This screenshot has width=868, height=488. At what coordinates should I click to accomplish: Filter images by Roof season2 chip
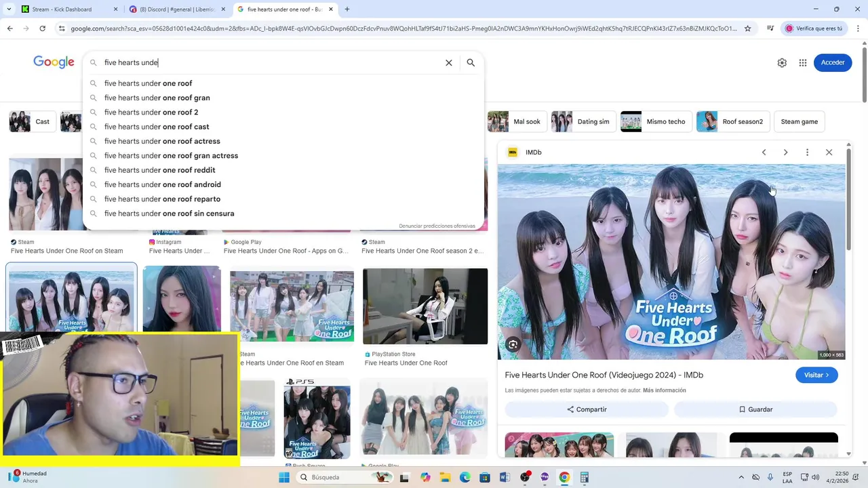pyautogui.click(x=733, y=122)
